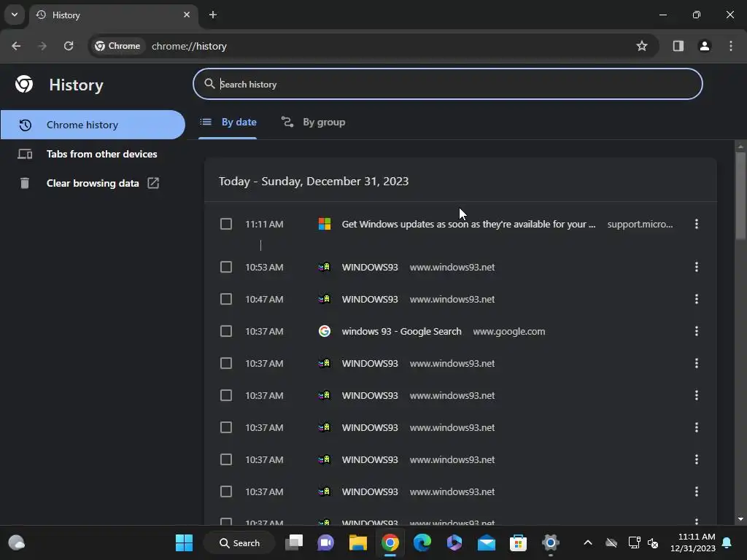The width and height of the screenshot is (747, 560).
Task: Launch File Explorer from the taskbar
Action: coord(357,542)
